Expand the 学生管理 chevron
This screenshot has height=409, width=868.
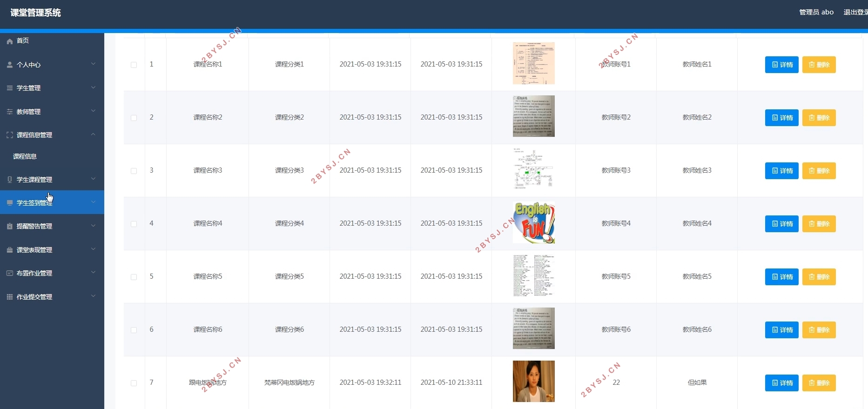93,87
